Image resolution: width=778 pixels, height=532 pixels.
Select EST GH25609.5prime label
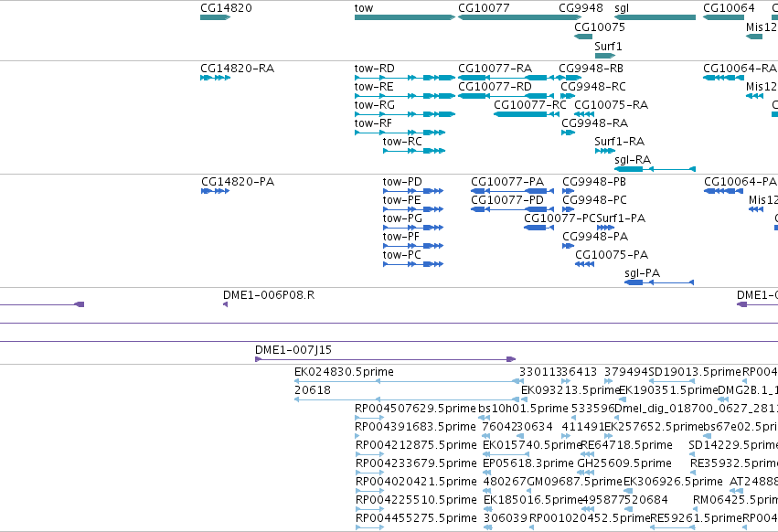tap(624, 463)
